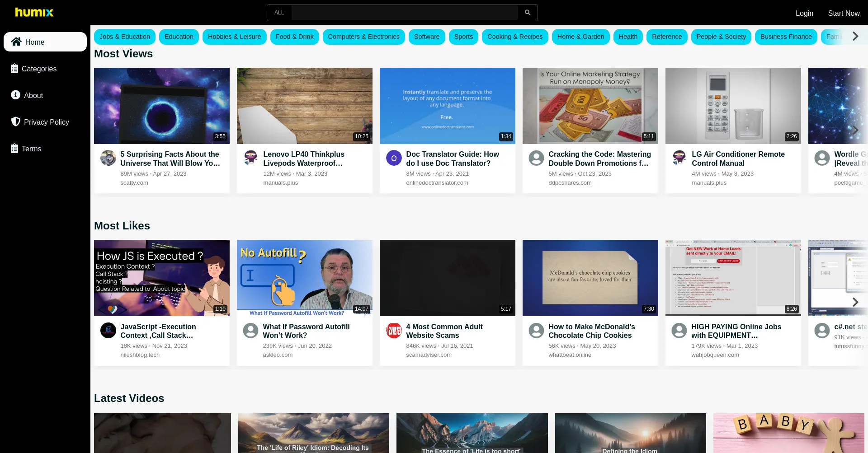
Task: Select the Reference category chip
Action: click(667, 37)
